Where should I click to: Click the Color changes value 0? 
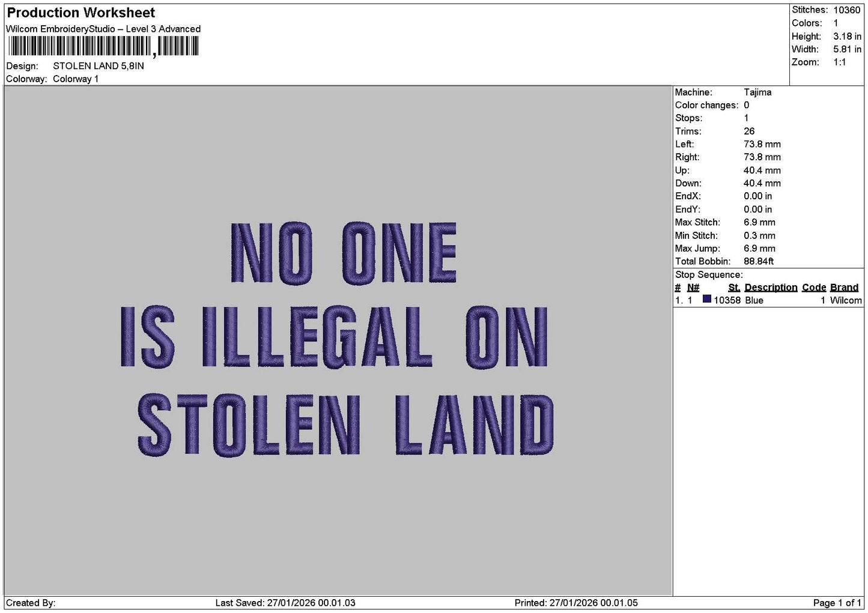747,106
